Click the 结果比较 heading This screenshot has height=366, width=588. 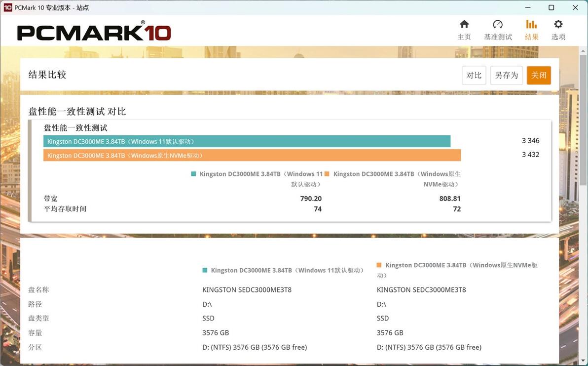[x=47, y=75]
